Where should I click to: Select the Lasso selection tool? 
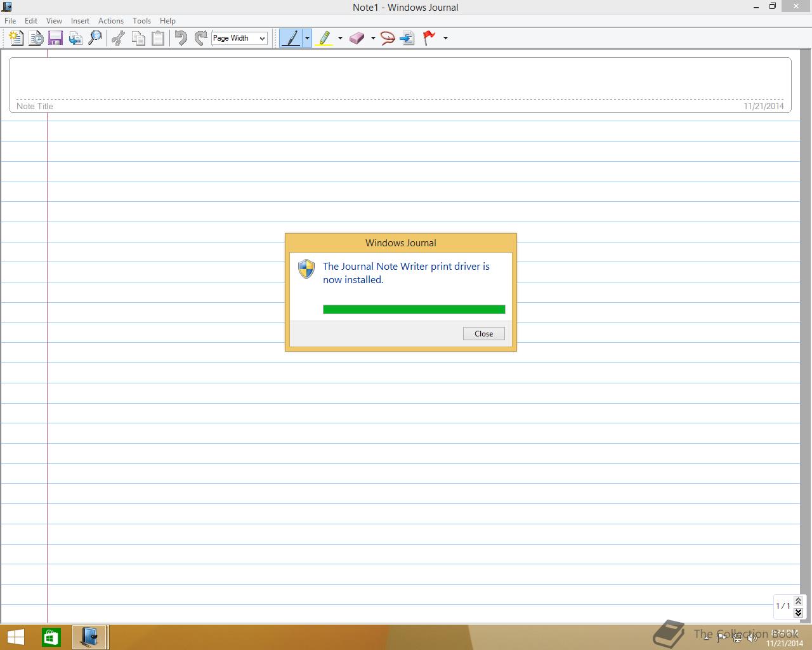coord(388,38)
